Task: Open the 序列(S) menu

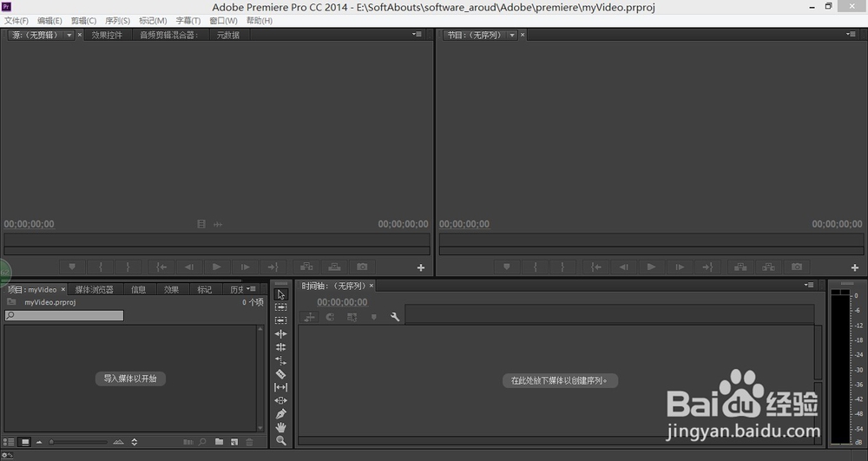Action: click(x=117, y=21)
